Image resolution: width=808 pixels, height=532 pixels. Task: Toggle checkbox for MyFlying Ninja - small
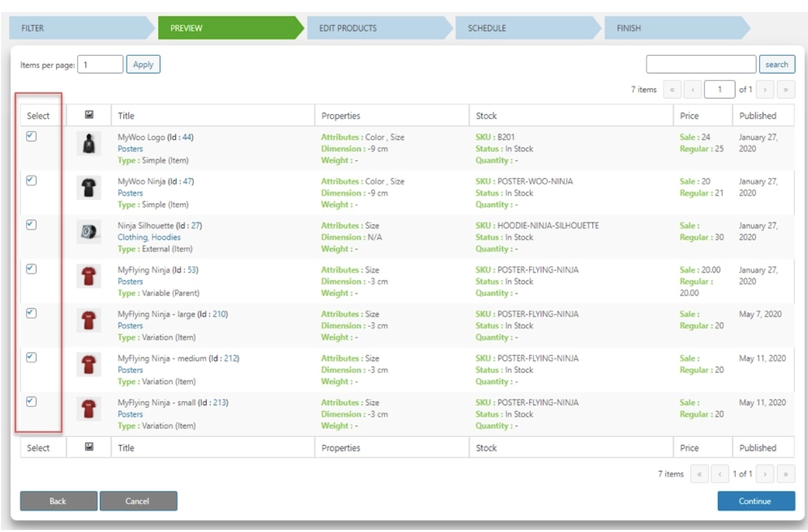pos(31,402)
